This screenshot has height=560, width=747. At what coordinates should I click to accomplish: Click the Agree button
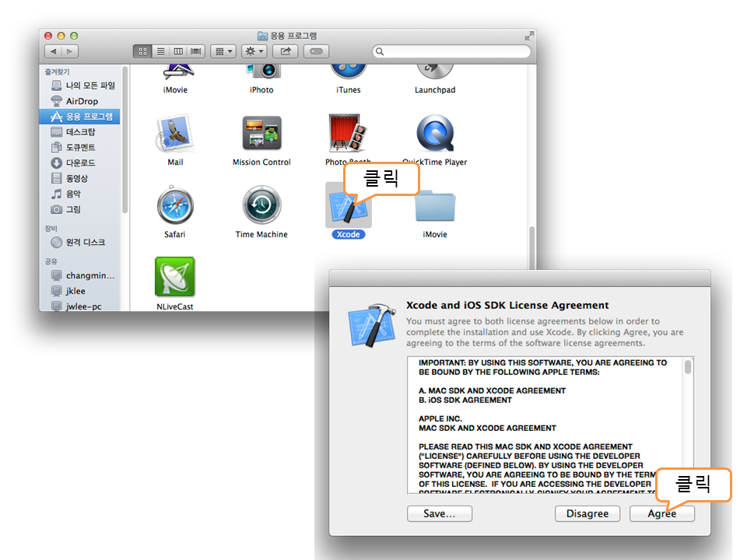click(x=661, y=513)
